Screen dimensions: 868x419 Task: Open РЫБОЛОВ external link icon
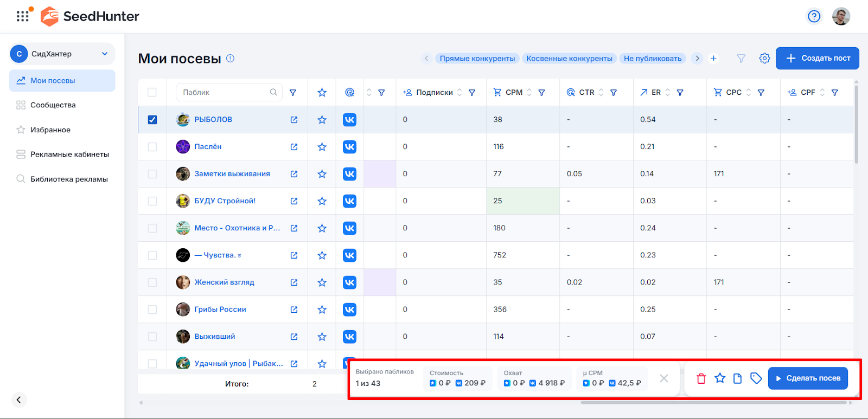(294, 120)
